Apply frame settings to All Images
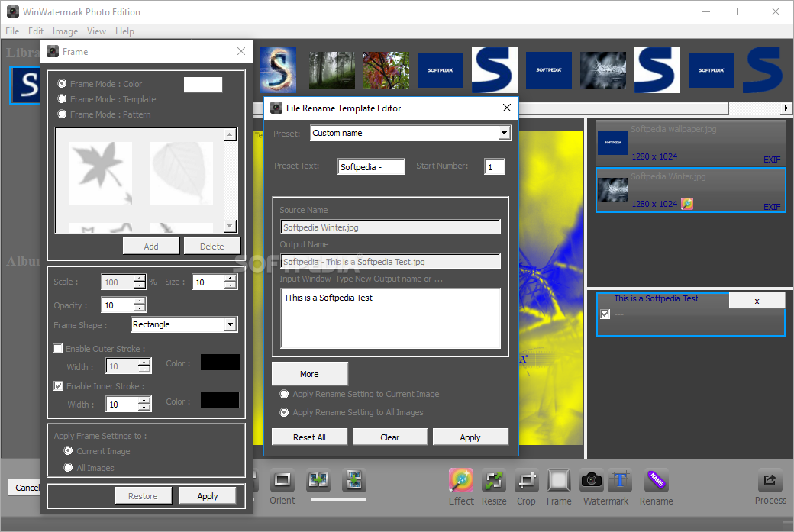Screen dimensions: 794x532 [69, 467]
